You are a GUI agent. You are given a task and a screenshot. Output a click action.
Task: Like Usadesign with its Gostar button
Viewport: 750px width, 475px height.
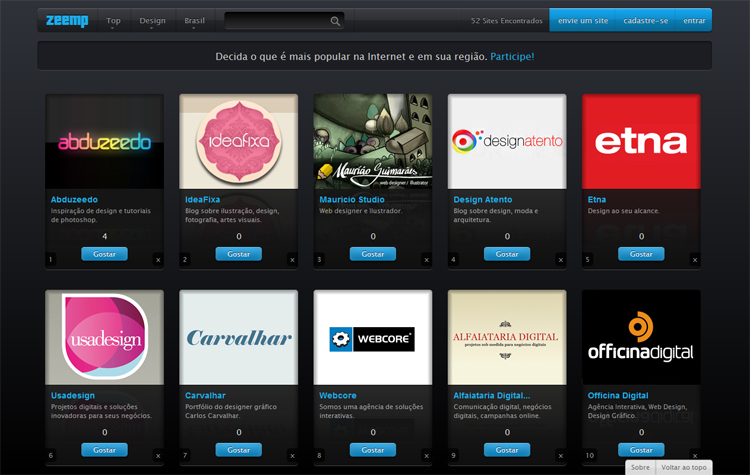(104, 450)
